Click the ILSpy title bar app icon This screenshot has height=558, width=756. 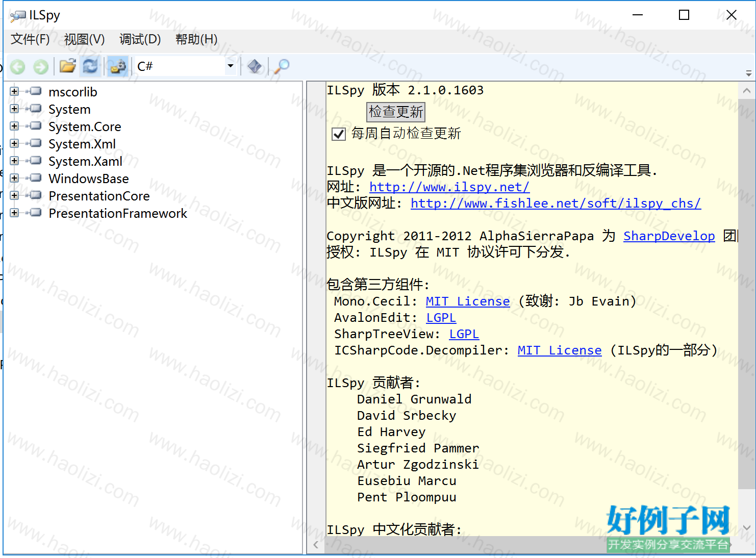coord(18,16)
